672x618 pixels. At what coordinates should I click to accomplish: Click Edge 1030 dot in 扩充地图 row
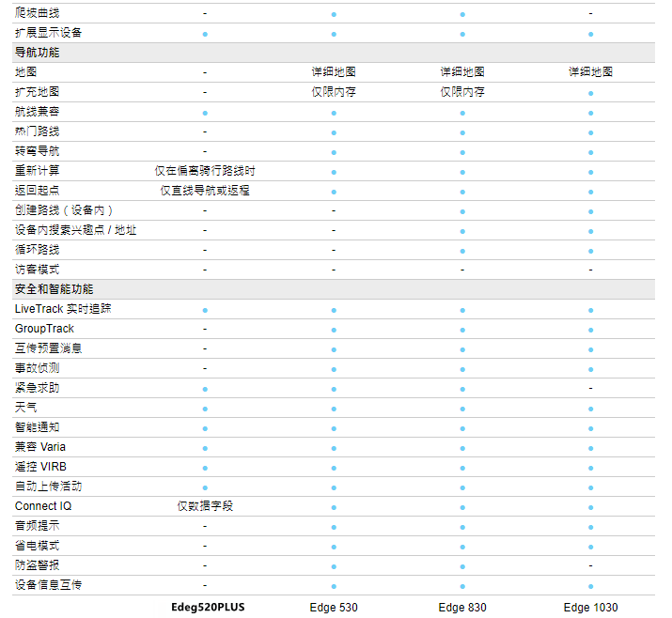pos(590,93)
